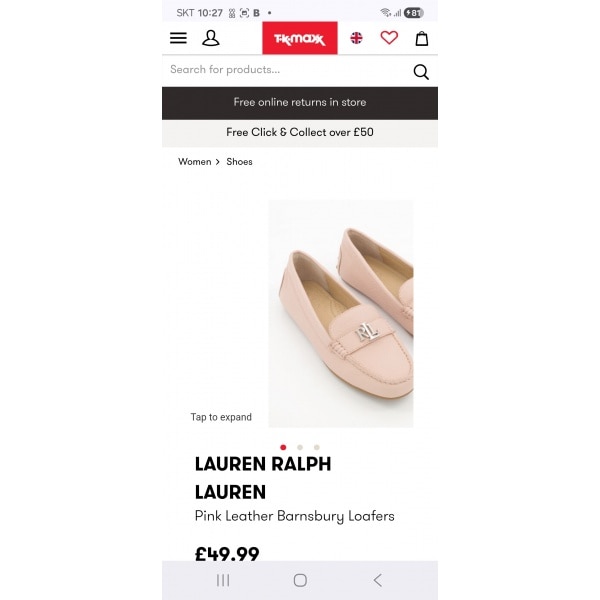Tap the Free Click & Collect banner

click(300, 132)
